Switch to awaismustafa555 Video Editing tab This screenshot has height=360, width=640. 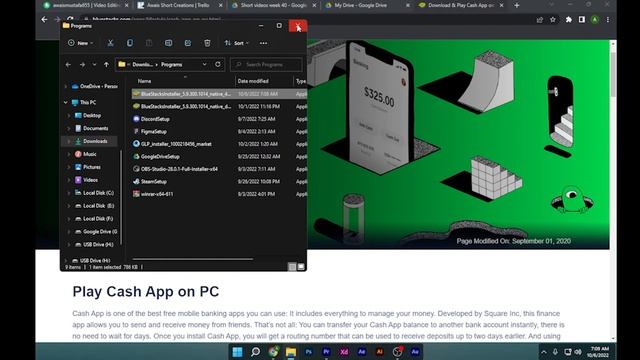coord(86,5)
